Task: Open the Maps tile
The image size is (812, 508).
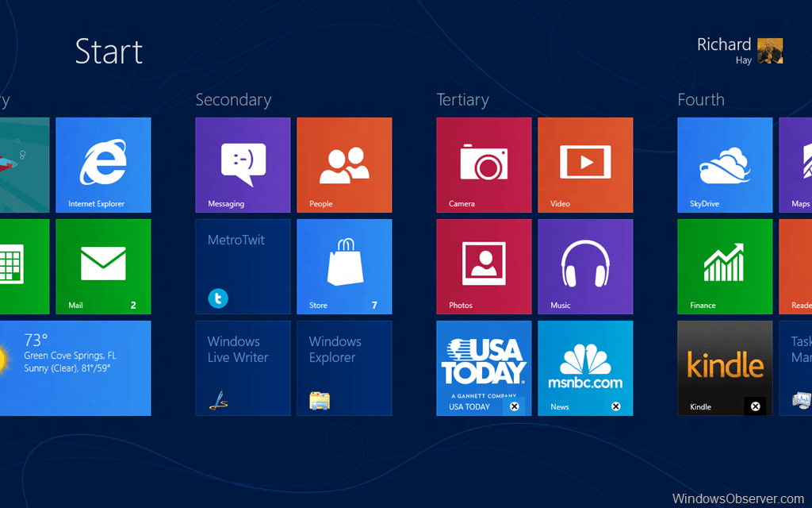Action: pyautogui.click(x=795, y=165)
